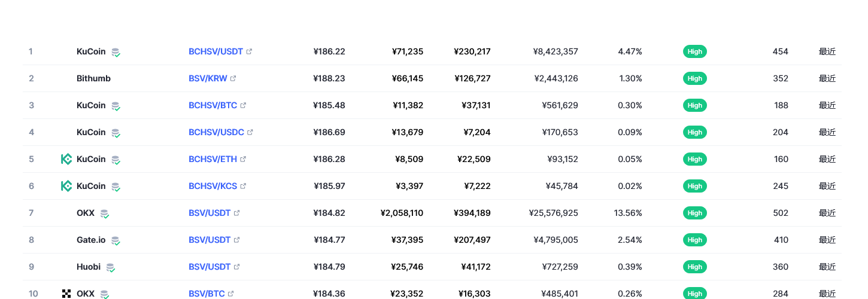Open the BCHSV/KCS trading pair link
Image resolution: width=868 pixels, height=299 pixels.
pos(213,186)
